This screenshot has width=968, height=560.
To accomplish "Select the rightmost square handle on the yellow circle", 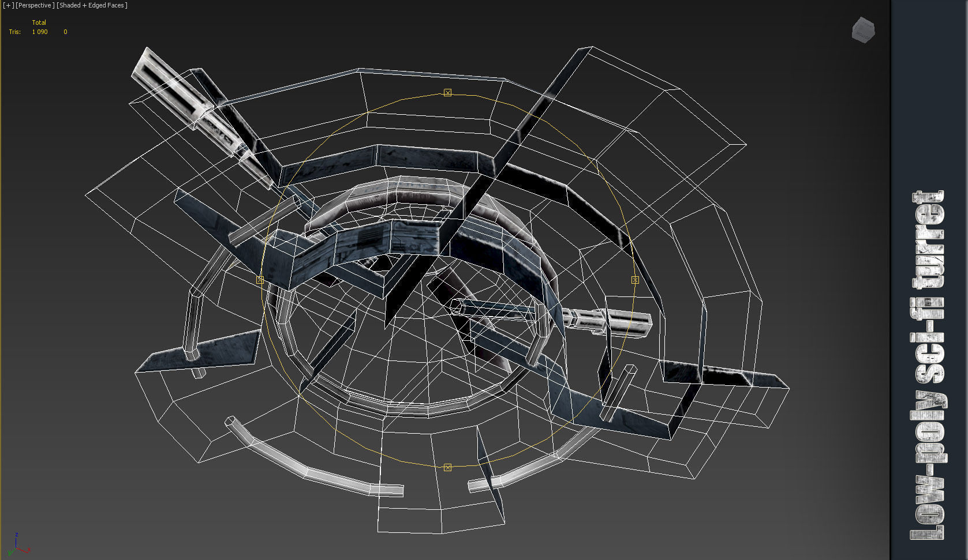I will point(635,280).
